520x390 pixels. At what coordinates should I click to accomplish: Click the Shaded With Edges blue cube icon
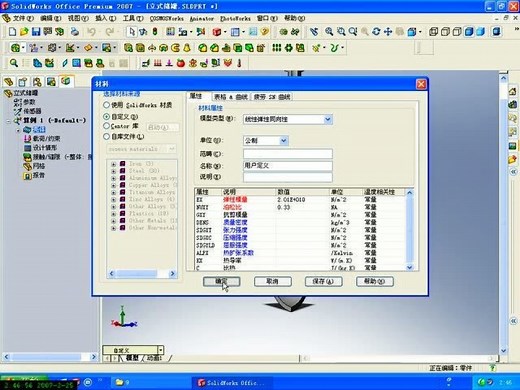(x=469, y=32)
